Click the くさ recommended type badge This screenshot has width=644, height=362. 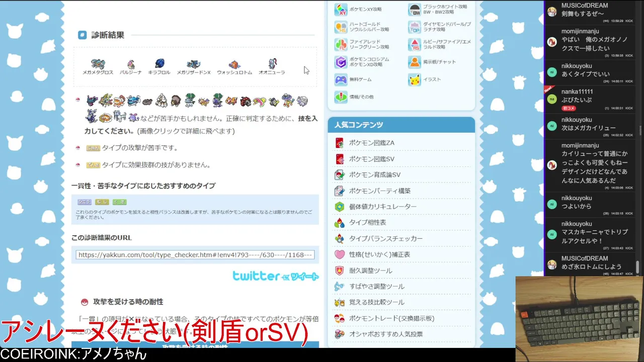point(120,202)
